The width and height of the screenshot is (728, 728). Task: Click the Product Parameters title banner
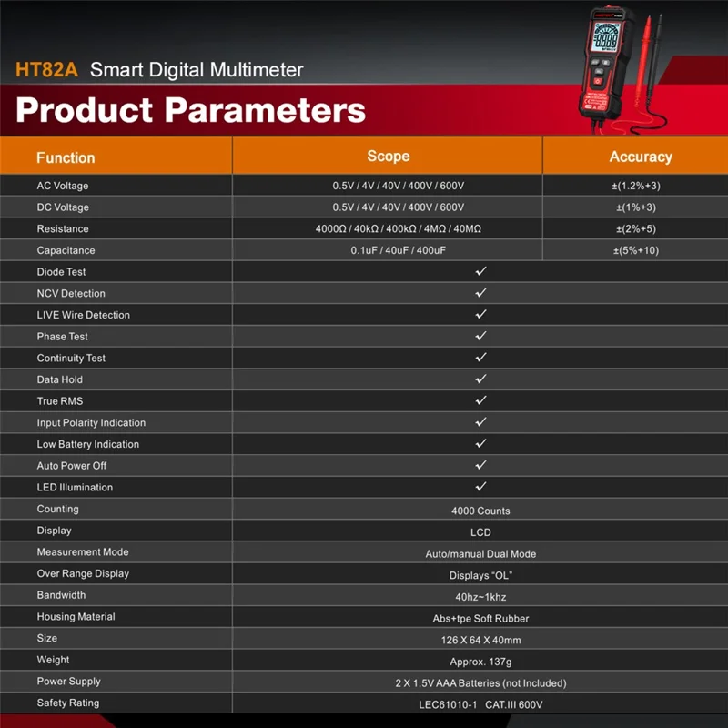point(182,111)
